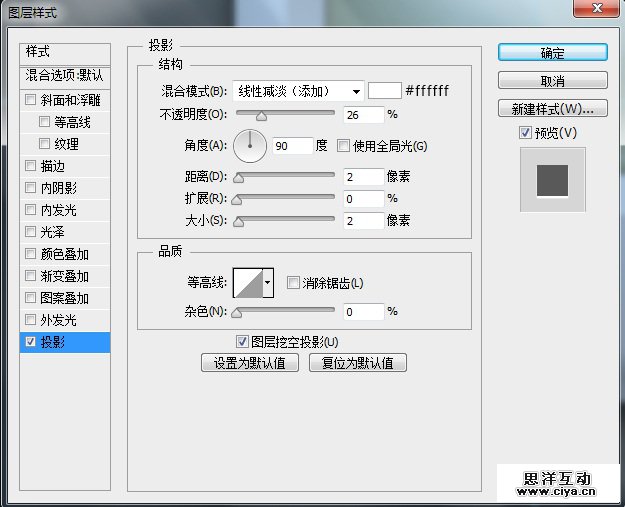Image resolution: width=625 pixels, height=507 pixels.
Task: Uncheck the 预览 checkbox
Action: click(x=525, y=132)
